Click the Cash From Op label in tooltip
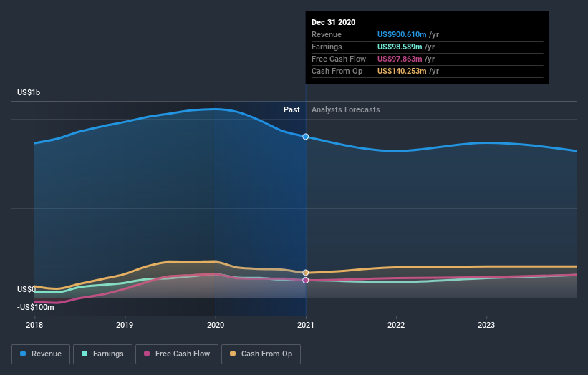The width and height of the screenshot is (588, 375). [337, 71]
